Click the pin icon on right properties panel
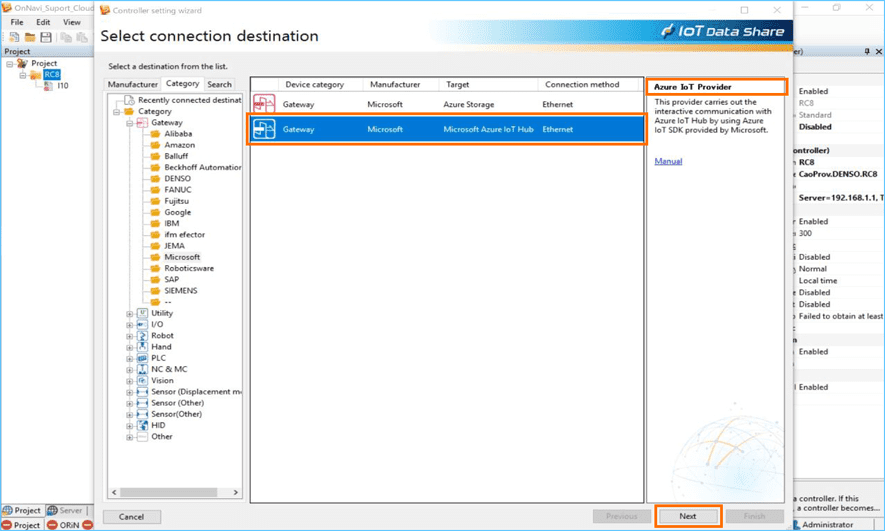 (867, 51)
